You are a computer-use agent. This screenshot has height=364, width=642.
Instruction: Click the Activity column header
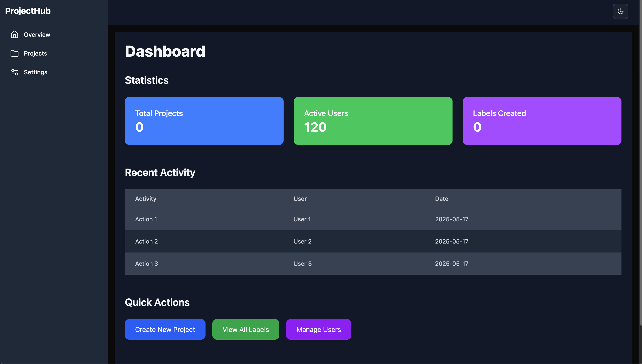[145, 198]
